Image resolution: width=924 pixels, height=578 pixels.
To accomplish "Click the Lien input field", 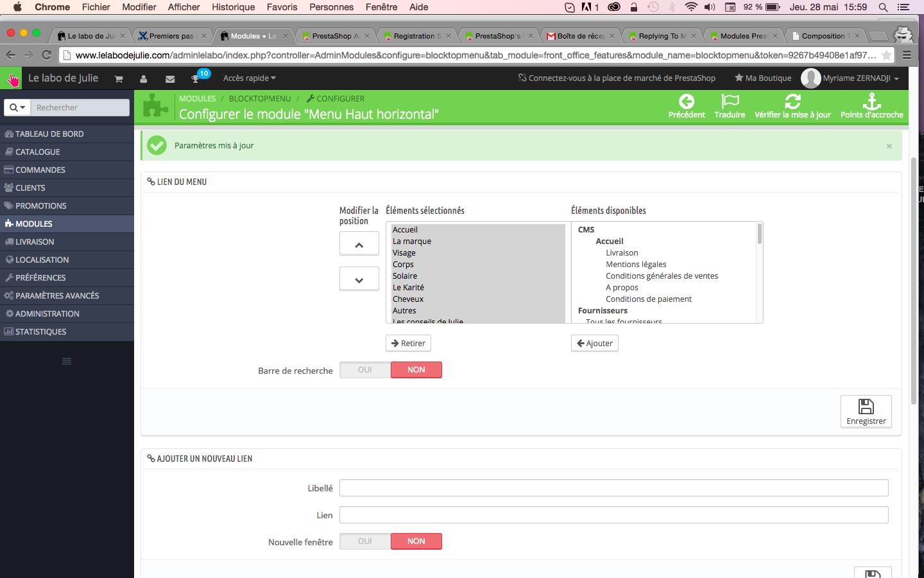I will point(614,515).
